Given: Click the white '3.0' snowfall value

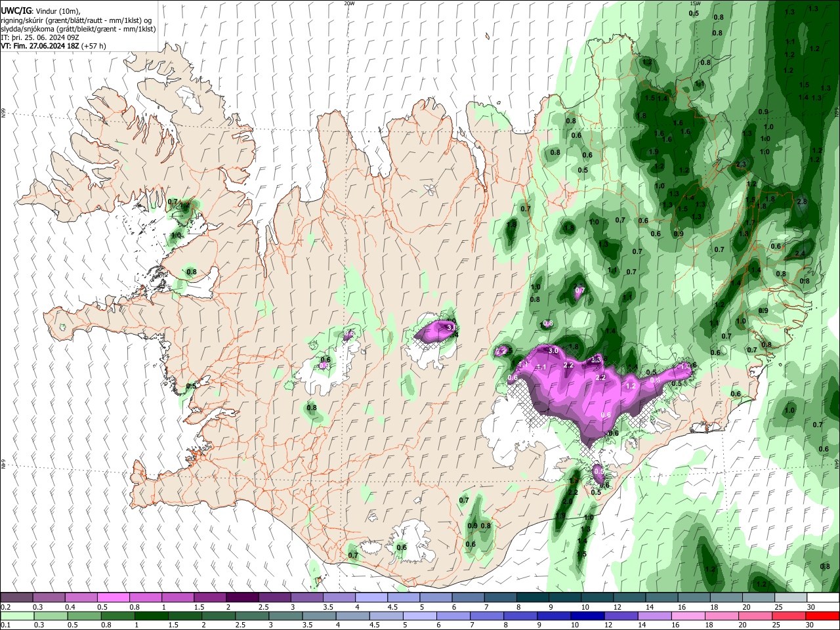Looking at the screenshot, I should [553, 351].
